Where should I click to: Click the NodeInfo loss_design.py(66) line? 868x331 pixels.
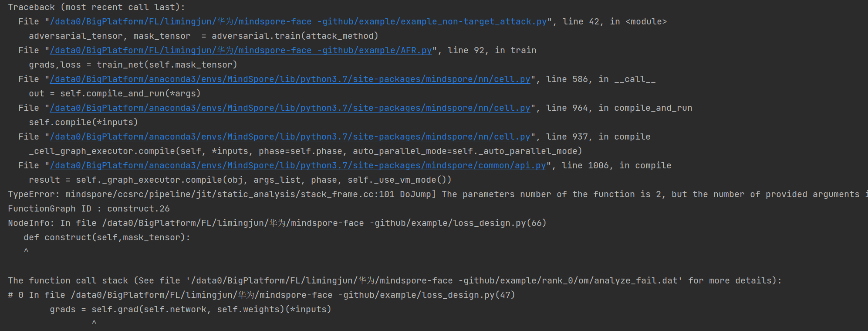(277, 223)
